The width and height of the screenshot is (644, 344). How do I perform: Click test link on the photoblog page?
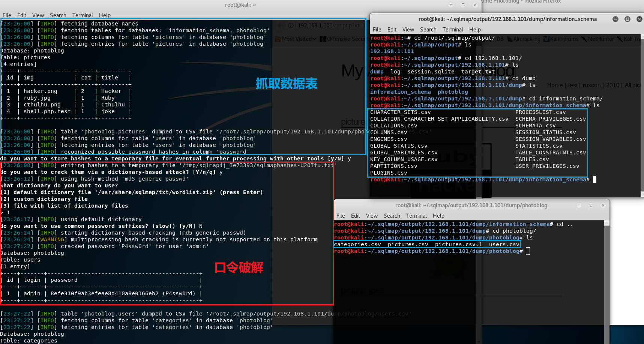[x=573, y=85]
